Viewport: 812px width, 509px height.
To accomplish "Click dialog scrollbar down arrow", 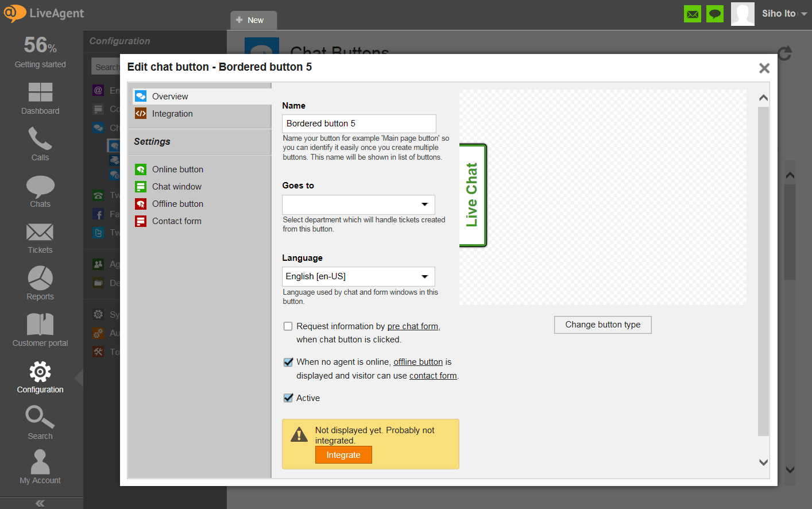I will pos(763,462).
